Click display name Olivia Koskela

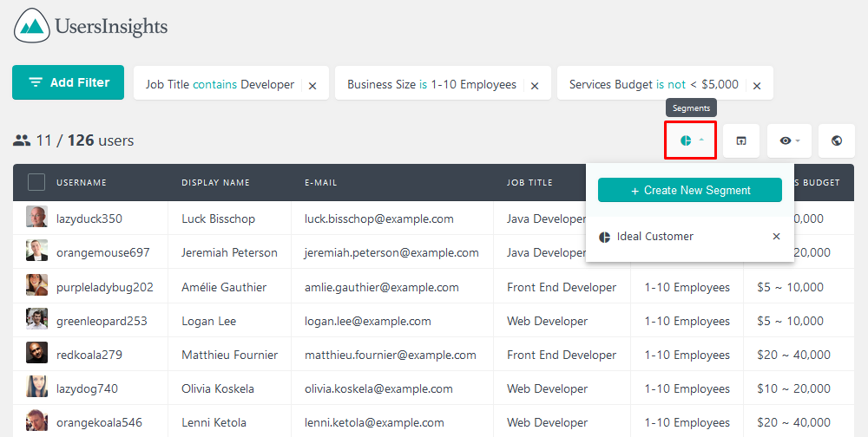pos(218,388)
